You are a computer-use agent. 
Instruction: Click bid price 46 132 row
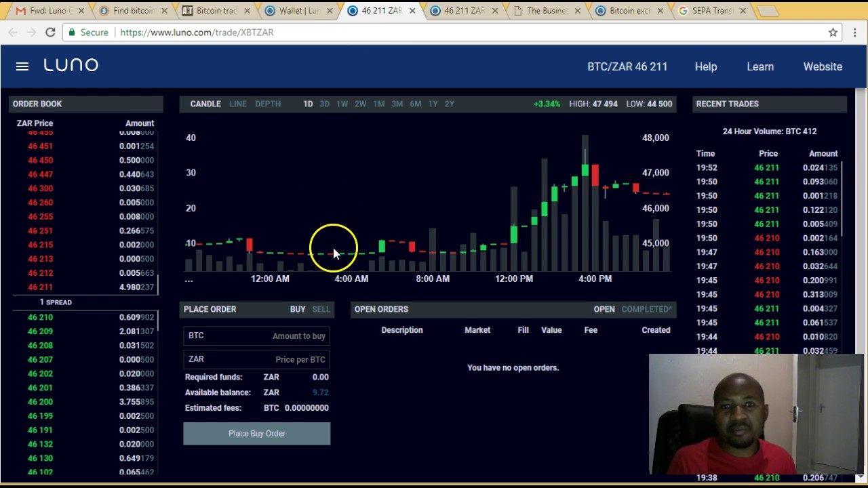(85, 444)
